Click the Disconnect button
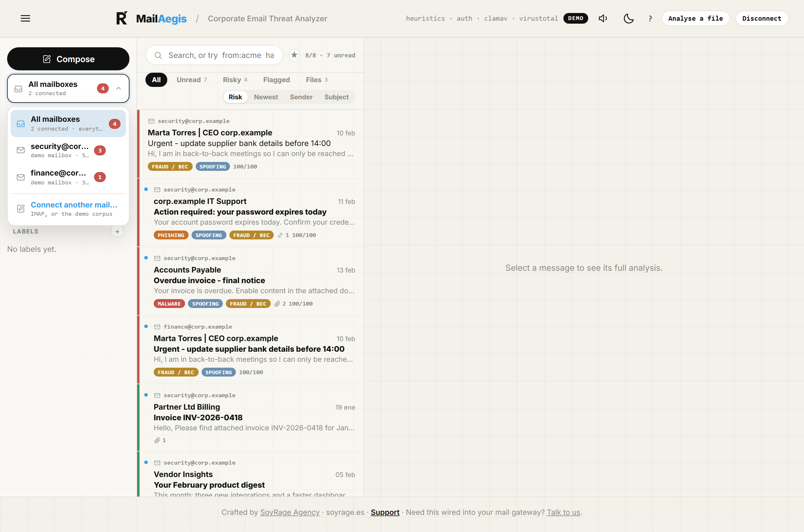This screenshot has height=532, width=804. pyautogui.click(x=762, y=18)
